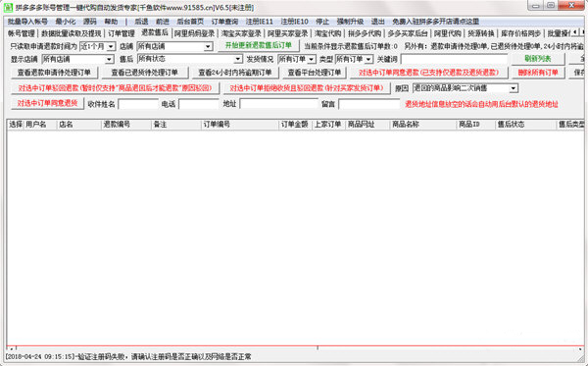Switch to the 淘宝代购 tab
Viewport: 588px width, 366px height.
[x=327, y=33]
